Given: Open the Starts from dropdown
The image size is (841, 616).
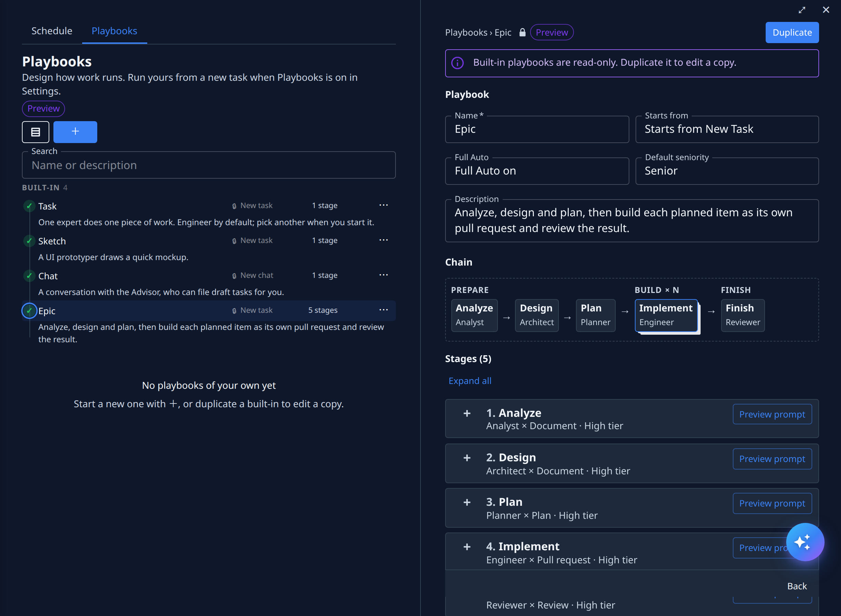Looking at the screenshot, I should (x=727, y=129).
